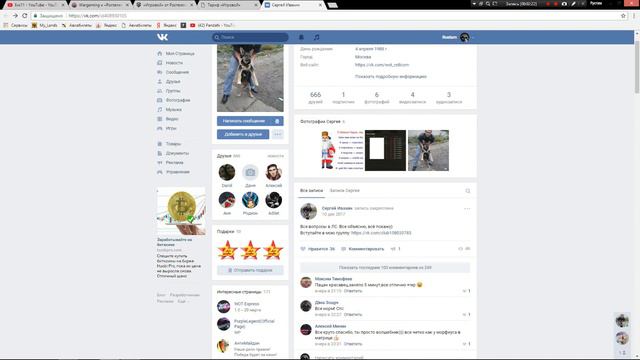Click the 4 видеозаписи counter
640x360 pixels.
(412, 98)
